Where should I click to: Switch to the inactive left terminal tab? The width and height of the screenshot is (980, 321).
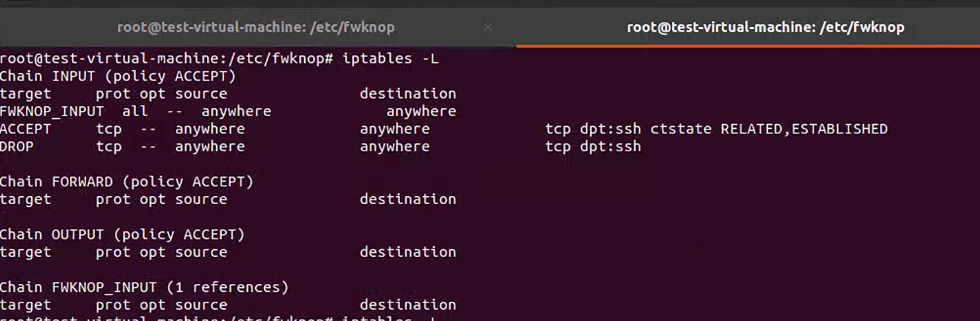click(x=257, y=28)
